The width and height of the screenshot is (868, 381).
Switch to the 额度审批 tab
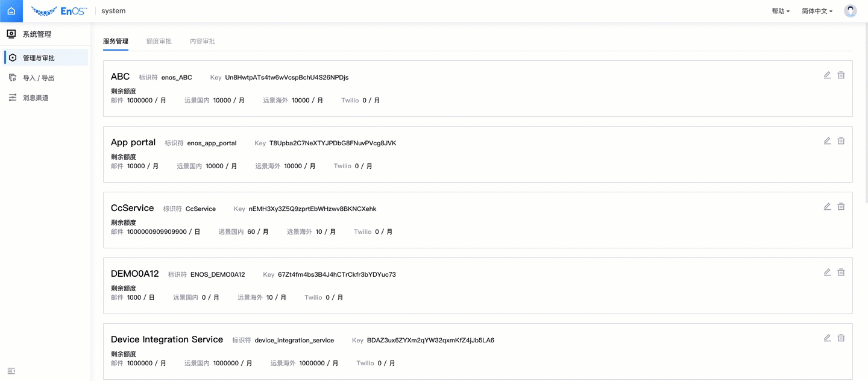(159, 42)
